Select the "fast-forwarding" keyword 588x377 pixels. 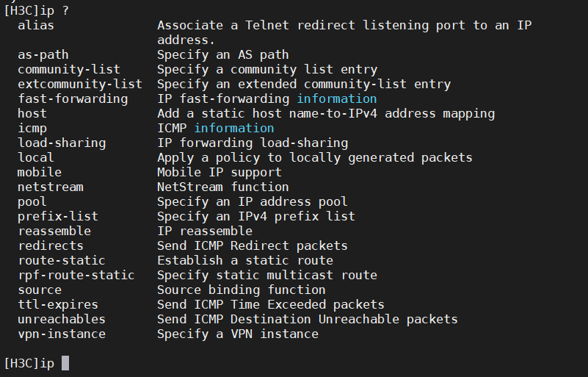[x=73, y=98]
